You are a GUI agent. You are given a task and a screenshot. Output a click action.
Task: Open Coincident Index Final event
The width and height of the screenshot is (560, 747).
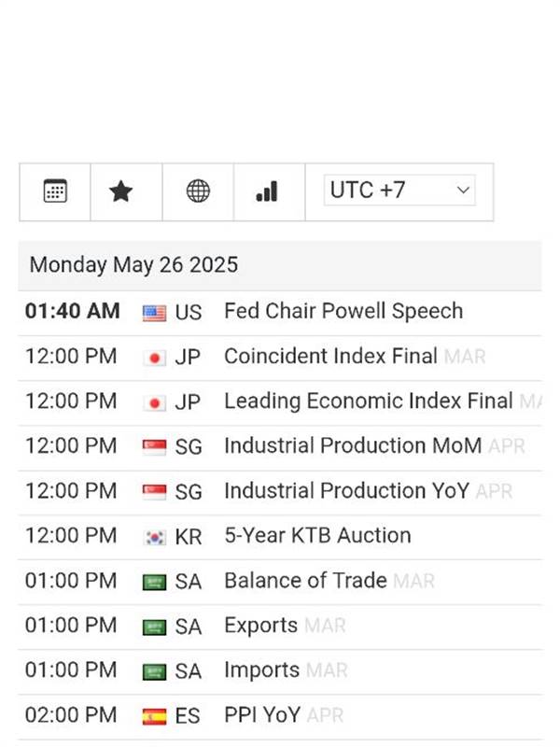click(x=330, y=357)
